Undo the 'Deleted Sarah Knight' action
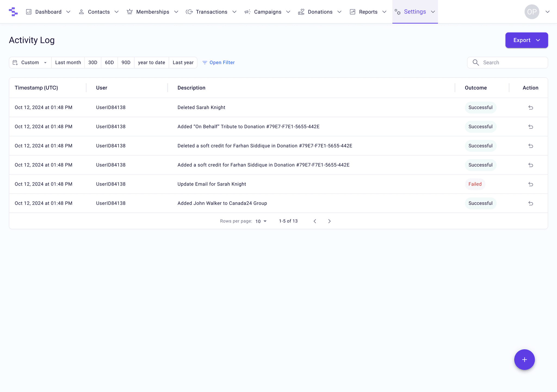Screen dimensions: 557x392 pyautogui.click(x=531, y=107)
